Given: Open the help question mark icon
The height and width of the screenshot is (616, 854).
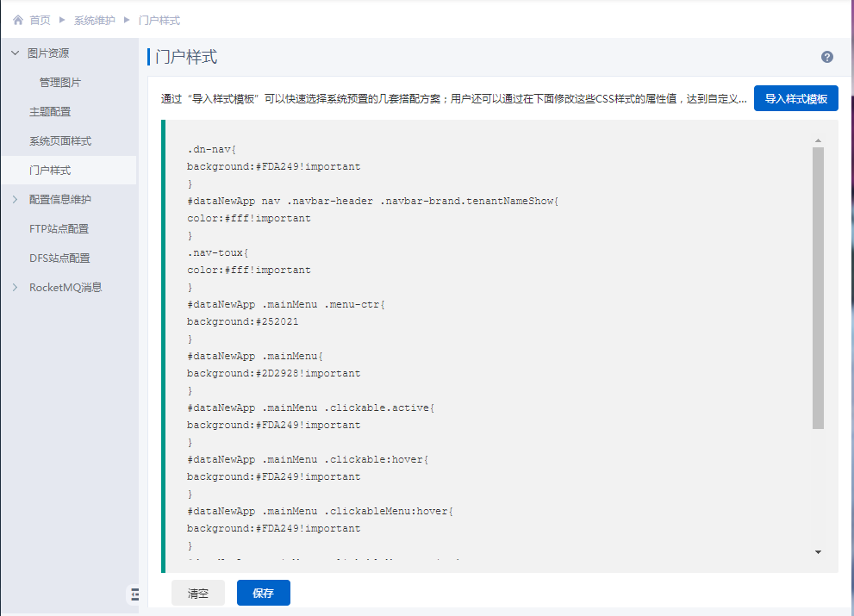Looking at the screenshot, I should point(826,57).
